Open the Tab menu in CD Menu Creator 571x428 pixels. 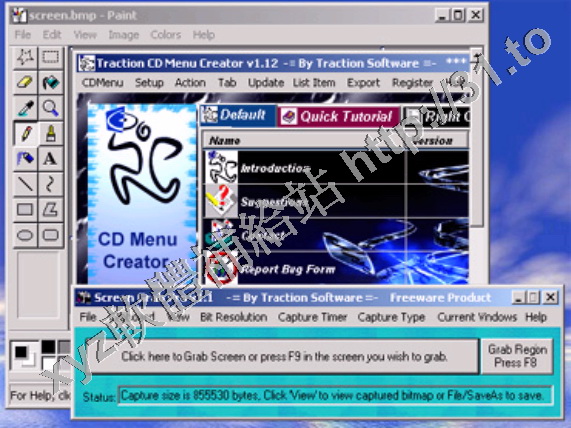coord(227,83)
